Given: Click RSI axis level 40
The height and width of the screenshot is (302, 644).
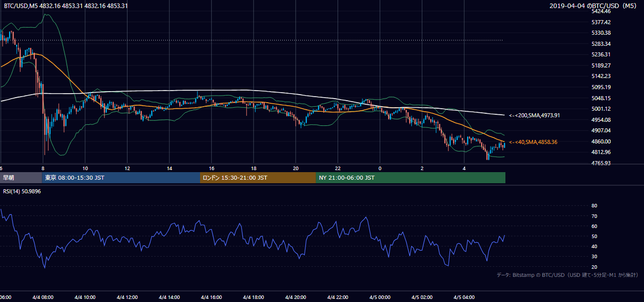Looking at the screenshot, I should pos(594,246).
